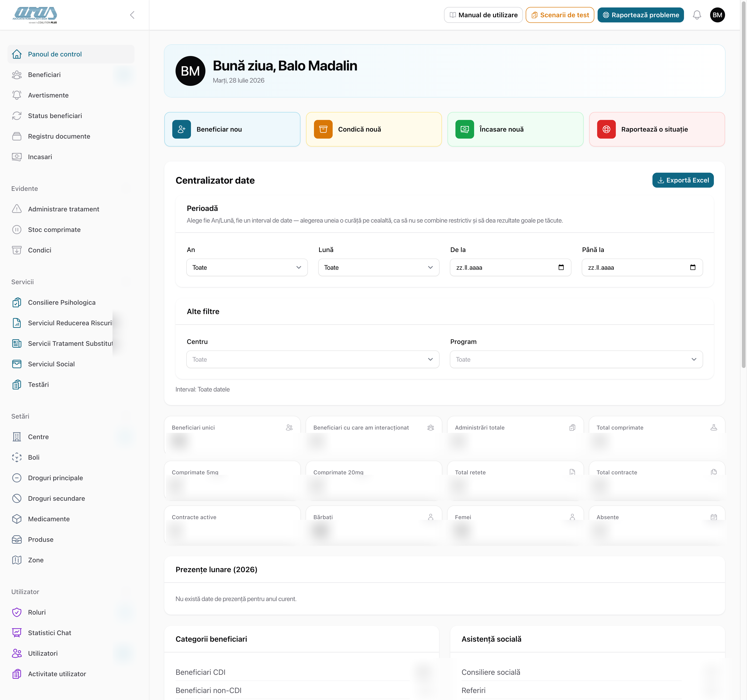747x700 pixels.
Task: Open Statistici Chat page
Action: [x=71, y=633]
